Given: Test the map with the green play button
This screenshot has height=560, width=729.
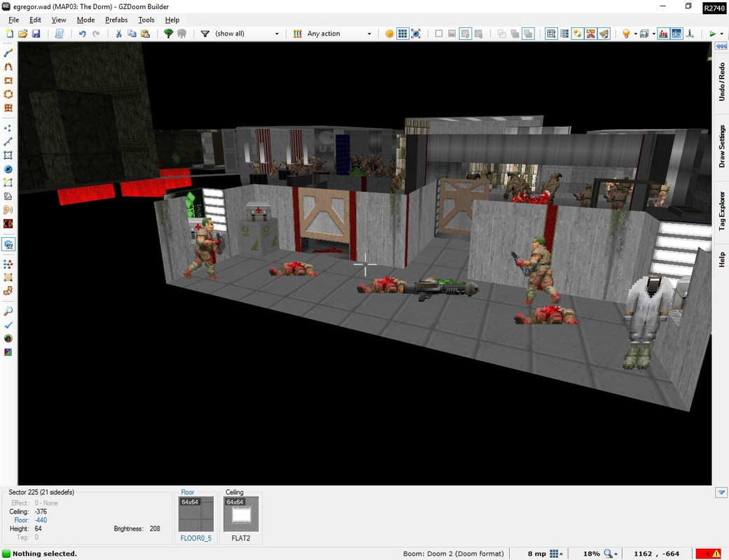Looking at the screenshot, I should click(712, 34).
